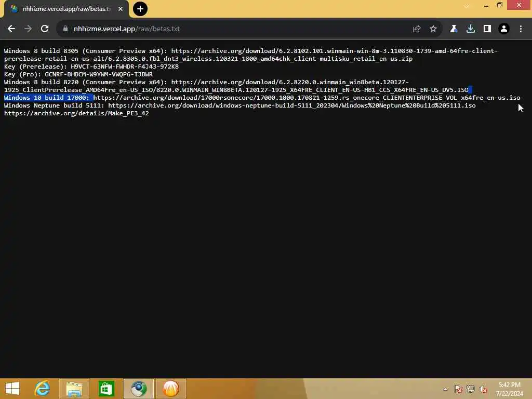Click prerelease key H9VCT-63NFW-FWHDR-F4J43-972K8
Screen dimensions: 532x399
tap(125, 66)
